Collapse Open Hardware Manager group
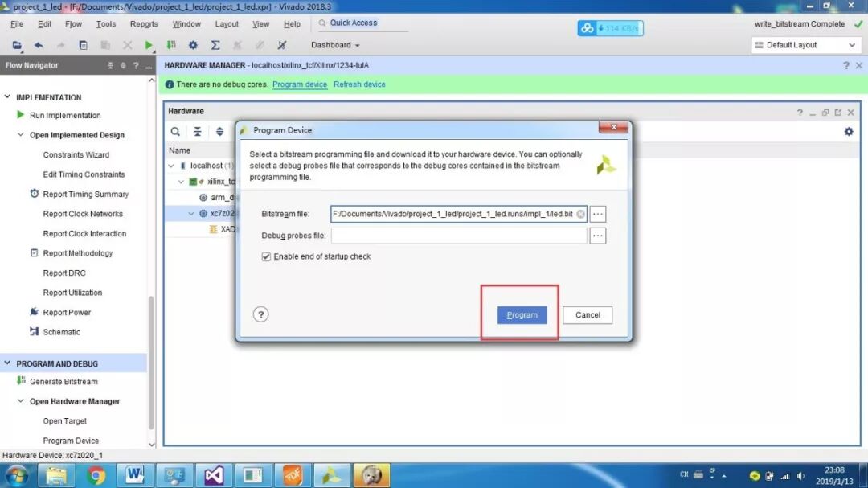The image size is (868, 488). (x=20, y=401)
